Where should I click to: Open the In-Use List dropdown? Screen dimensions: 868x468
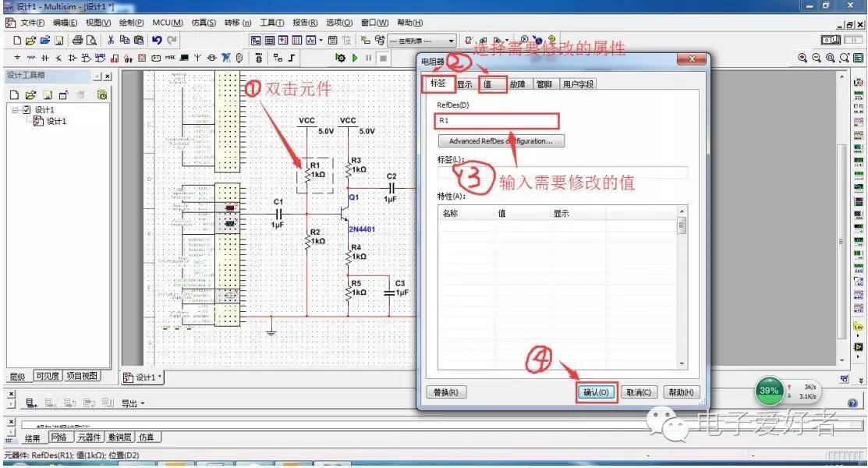tap(421, 41)
